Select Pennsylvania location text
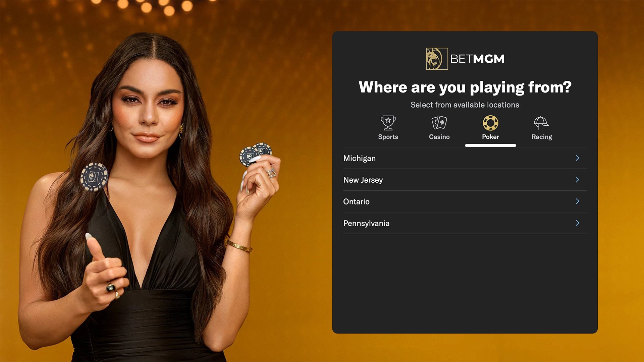The width and height of the screenshot is (644, 362). point(366,223)
